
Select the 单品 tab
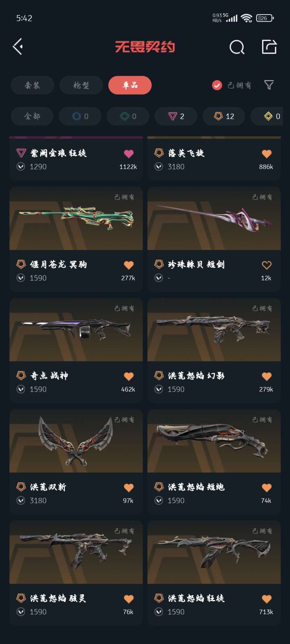point(130,85)
